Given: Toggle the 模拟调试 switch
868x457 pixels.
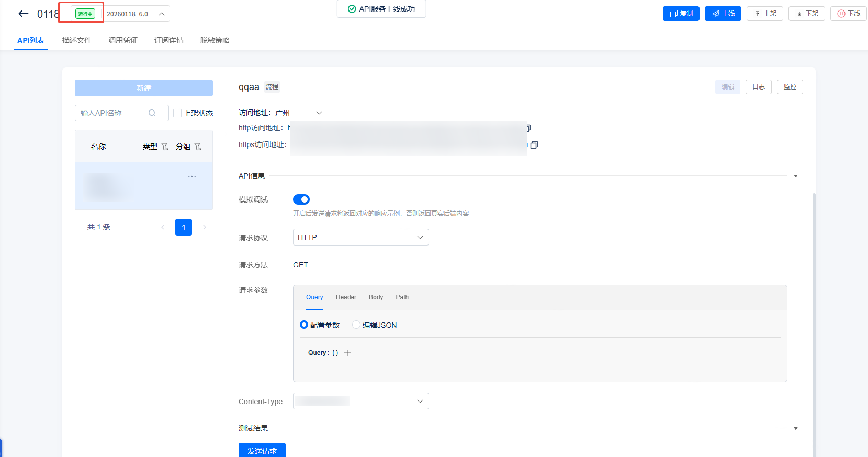Looking at the screenshot, I should coord(301,199).
